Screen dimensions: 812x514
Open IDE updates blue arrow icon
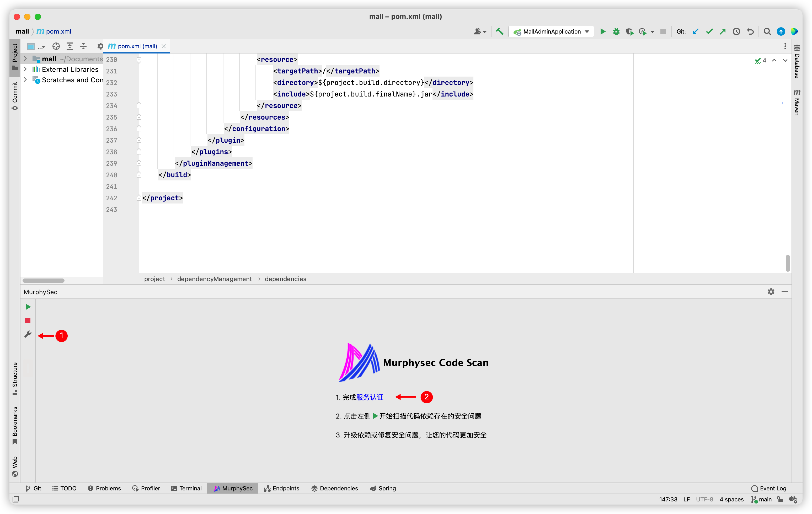[781, 31]
